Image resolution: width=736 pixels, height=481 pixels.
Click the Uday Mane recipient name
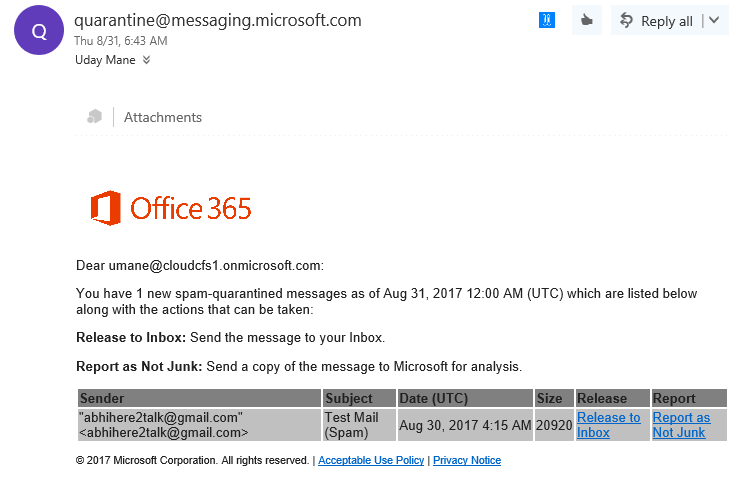click(105, 60)
